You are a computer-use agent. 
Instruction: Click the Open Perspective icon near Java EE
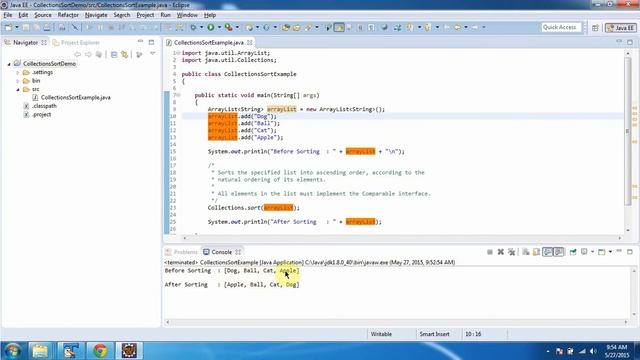point(595,27)
